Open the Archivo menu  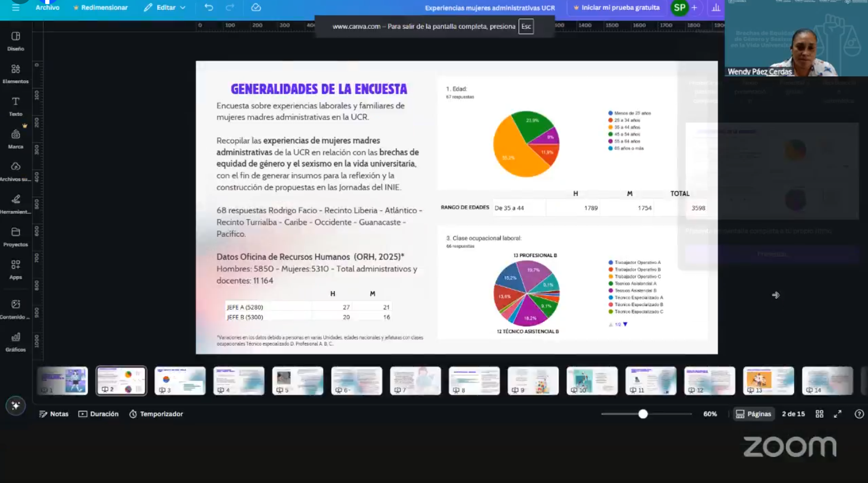tap(47, 8)
